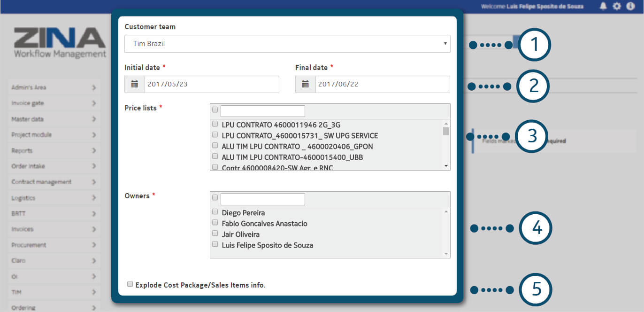
Task: Click the ZINA Workflow Management logo
Action: point(60,43)
